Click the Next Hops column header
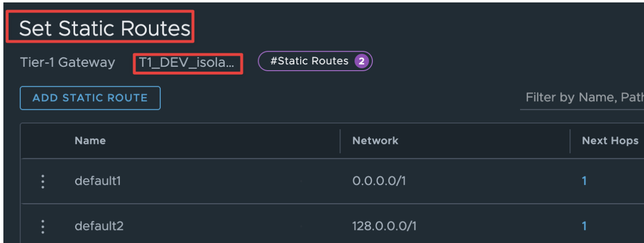 pyautogui.click(x=610, y=141)
